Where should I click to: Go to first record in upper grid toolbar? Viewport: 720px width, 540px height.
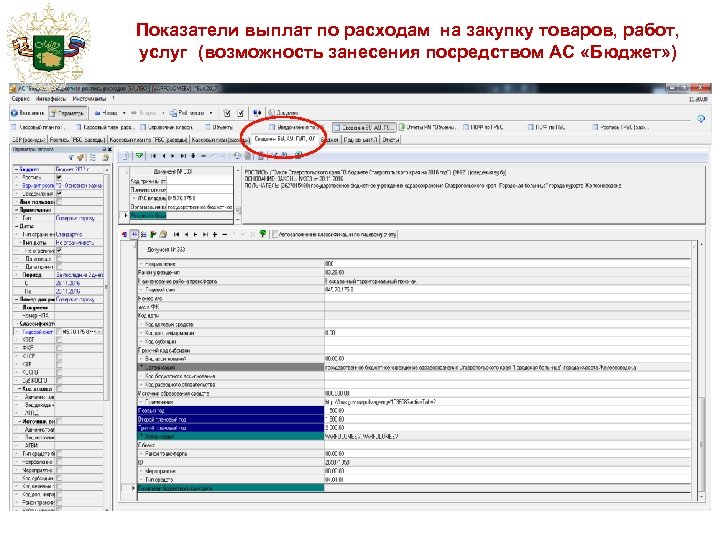(x=154, y=156)
